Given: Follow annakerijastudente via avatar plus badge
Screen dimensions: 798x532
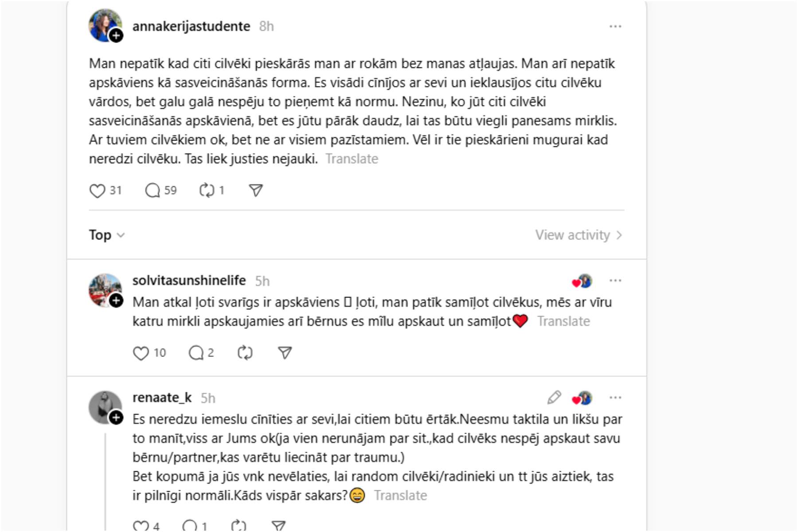Looking at the screenshot, I should point(116,35).
